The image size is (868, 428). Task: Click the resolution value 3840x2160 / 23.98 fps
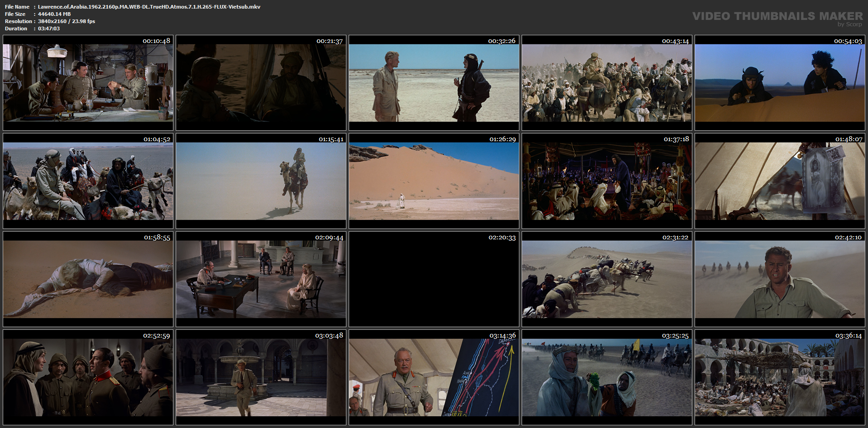[67, 21]
